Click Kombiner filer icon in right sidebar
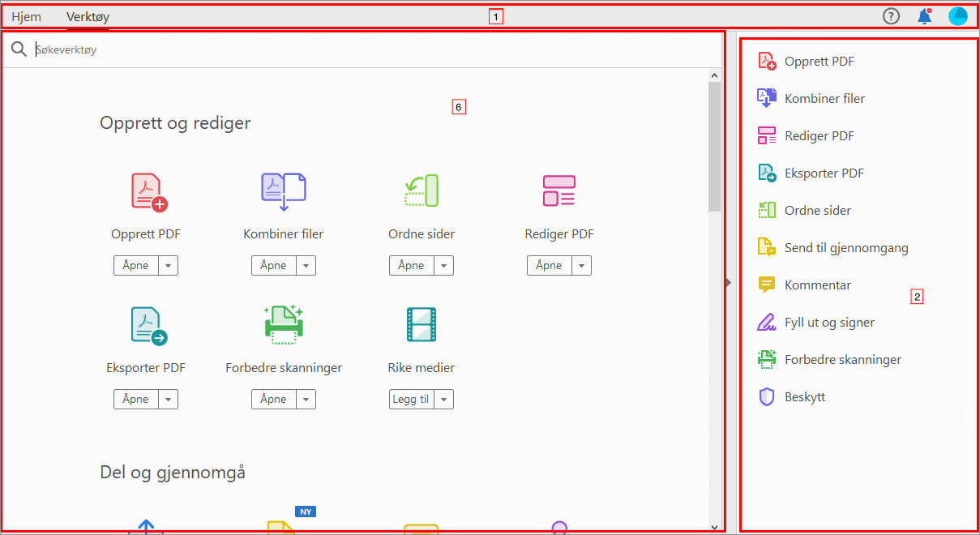 coord(766,99)
